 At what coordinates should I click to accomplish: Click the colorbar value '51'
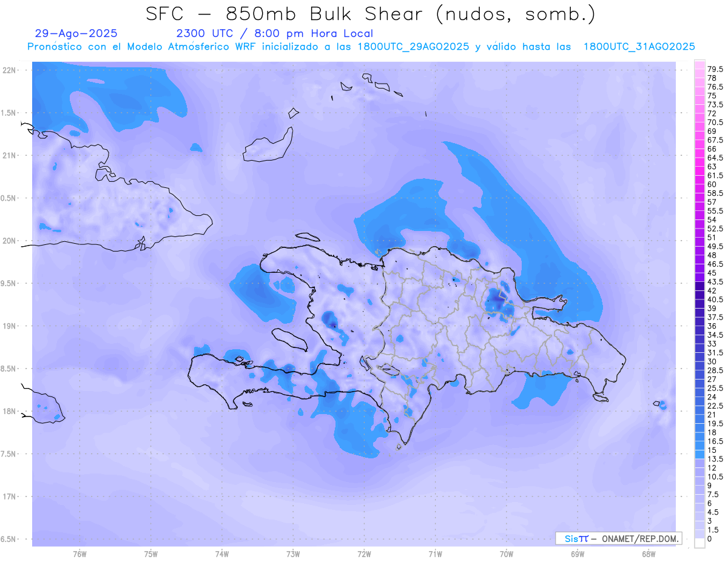(711, 237)
